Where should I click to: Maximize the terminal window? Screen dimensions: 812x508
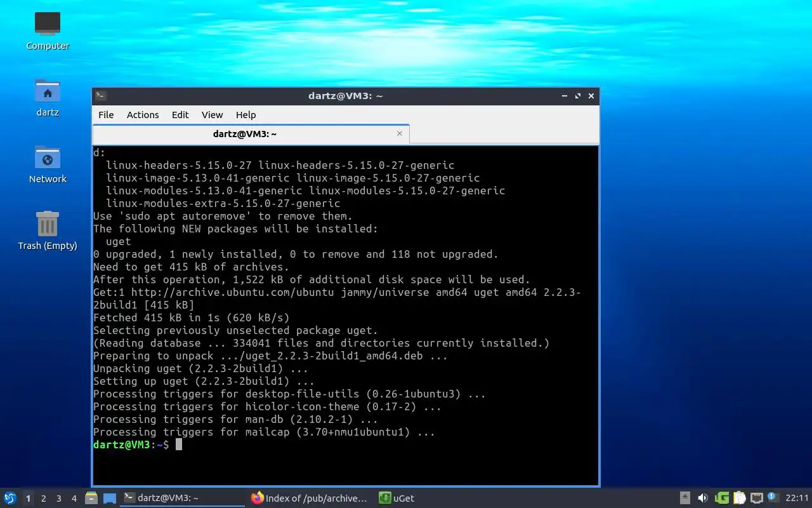coord(577,96)
